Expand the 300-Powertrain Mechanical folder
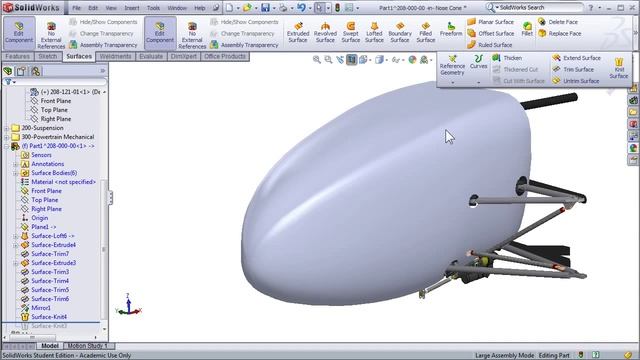 [7, 137]
